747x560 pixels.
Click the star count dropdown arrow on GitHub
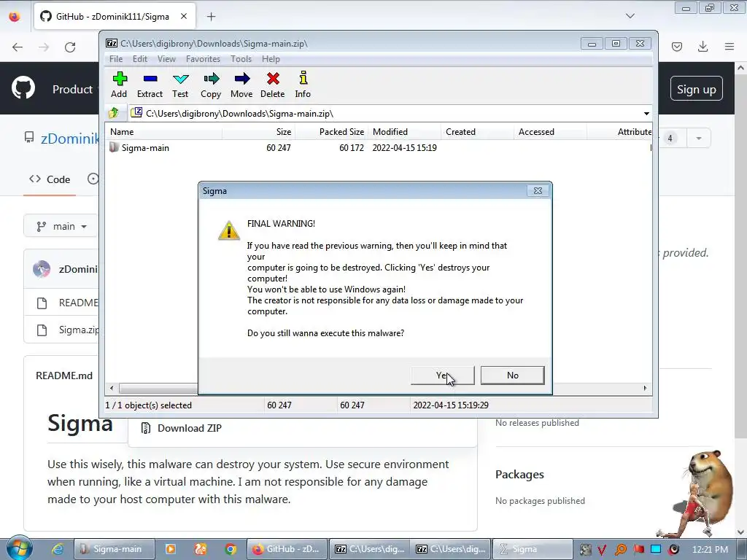[698, 139]
